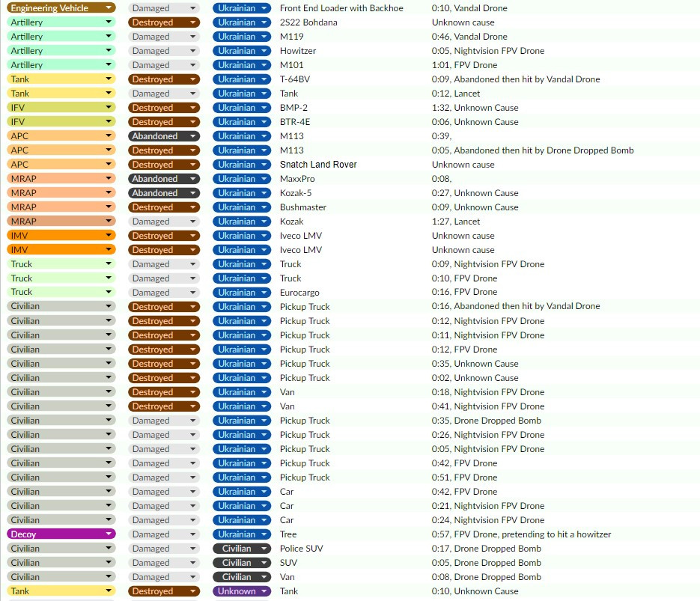Open MRAP type dropdown in Bushmaster row

coord(61,207)
